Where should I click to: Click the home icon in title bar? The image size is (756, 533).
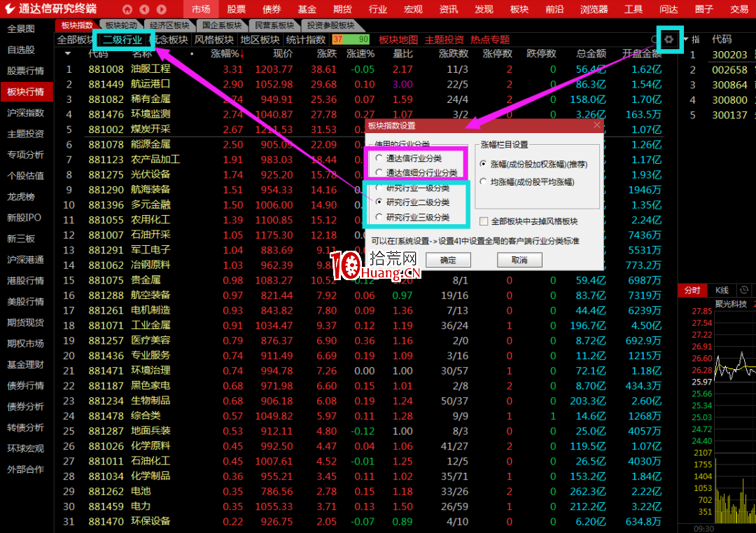tap(127, 9)
